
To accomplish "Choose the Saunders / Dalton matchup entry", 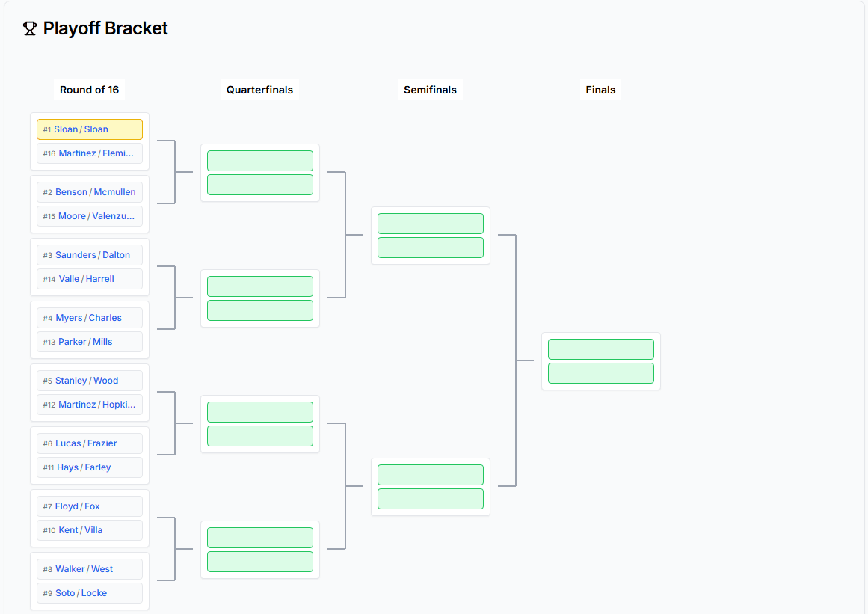I will click(x=90, y=254).
